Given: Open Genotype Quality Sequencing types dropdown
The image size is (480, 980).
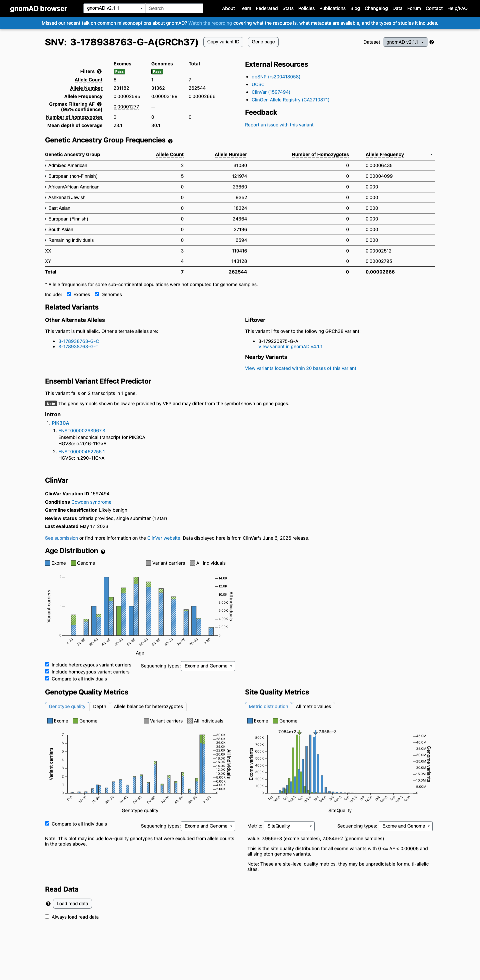Looking at the screenshot, I should tap(208, 826).
